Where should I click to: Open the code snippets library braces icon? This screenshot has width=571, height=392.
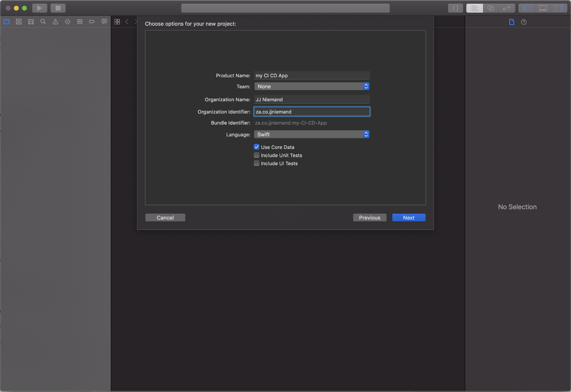[x=455, y=8]
